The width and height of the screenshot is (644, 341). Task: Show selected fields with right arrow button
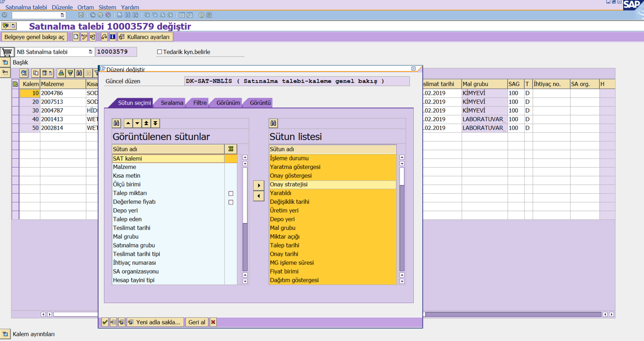259,185
